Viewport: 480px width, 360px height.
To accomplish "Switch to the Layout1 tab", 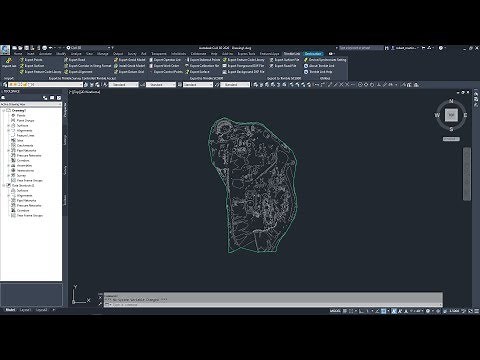I will (25, 310).
